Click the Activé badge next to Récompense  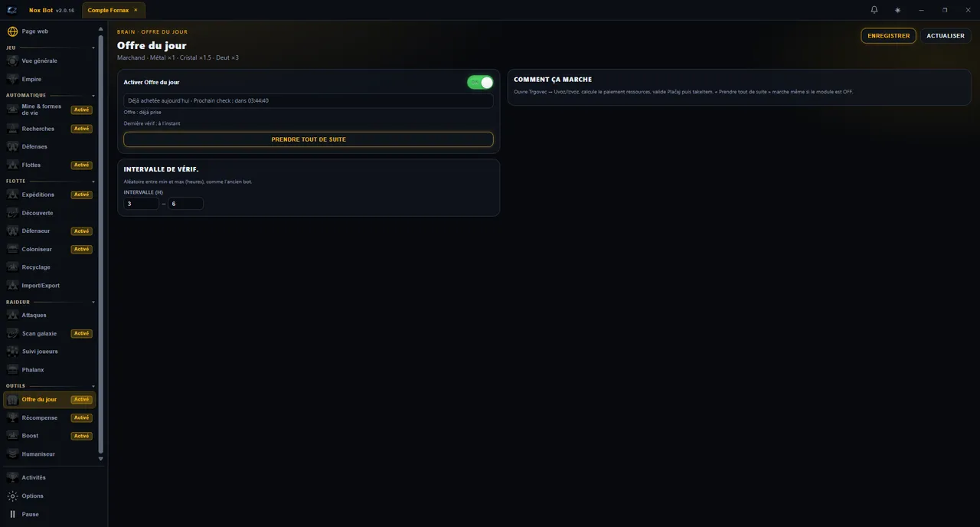click(x=81, y=417)
